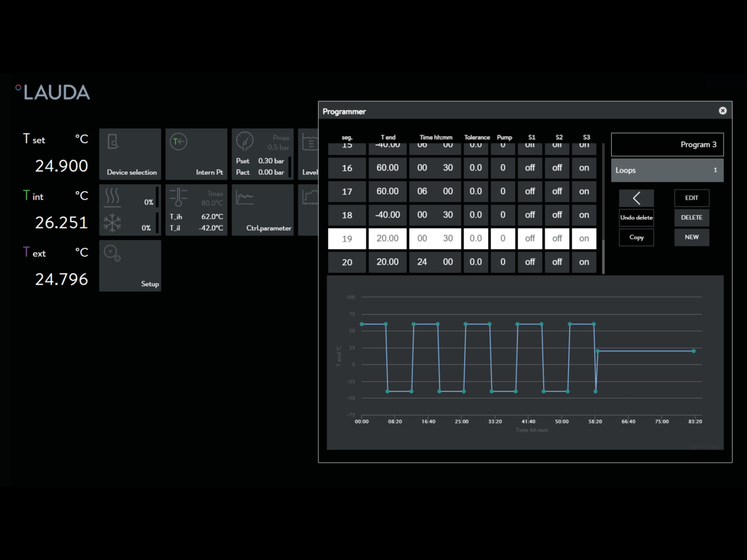Click pump value 0 in segment 18
The width and height of the screenshot is (747, 560).
click(503, 215)
